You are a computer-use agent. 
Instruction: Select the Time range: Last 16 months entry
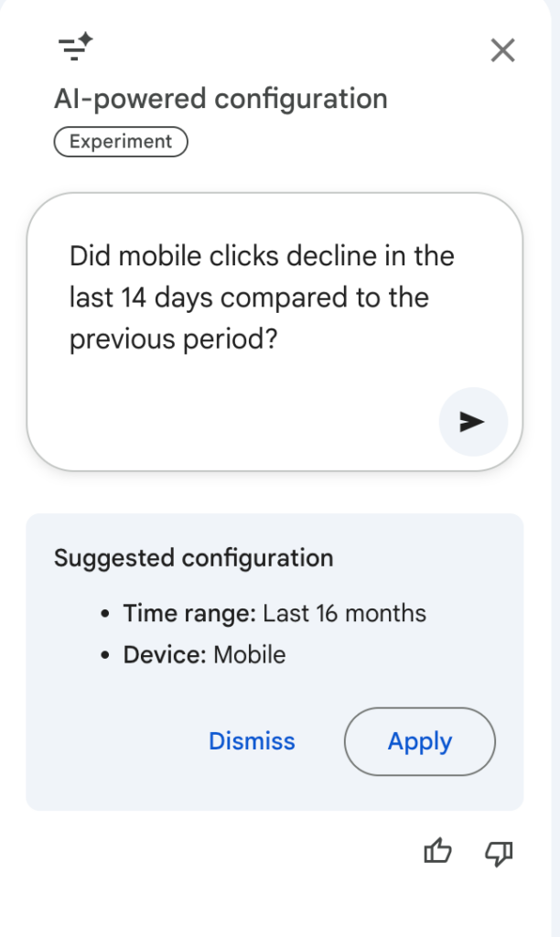coord(275,613)
